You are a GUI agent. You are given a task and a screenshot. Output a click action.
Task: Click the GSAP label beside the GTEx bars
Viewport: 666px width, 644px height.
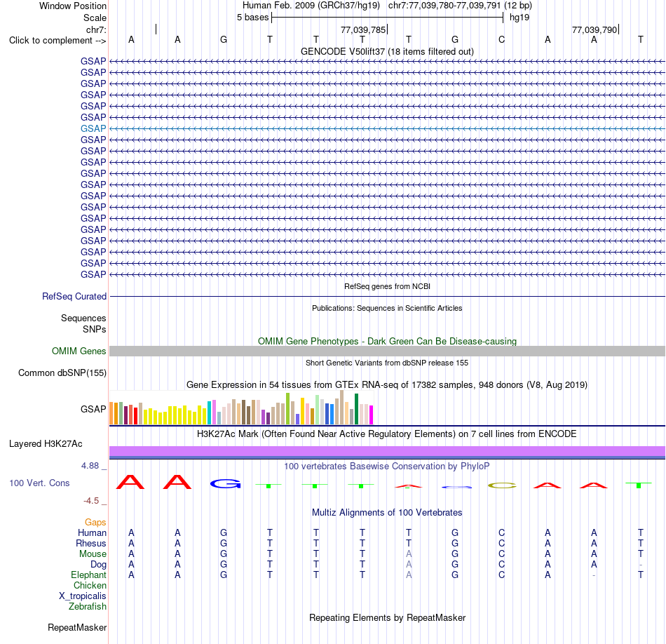(93, 410)
